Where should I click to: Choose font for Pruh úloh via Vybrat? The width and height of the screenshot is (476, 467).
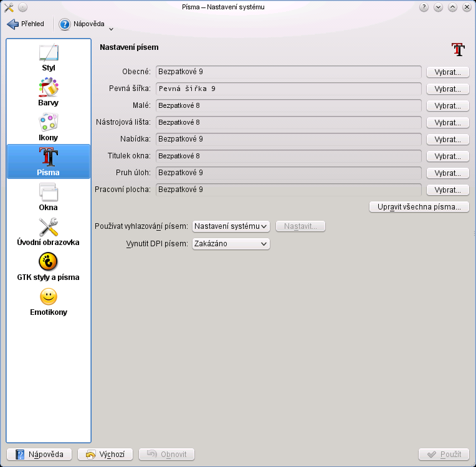pos(448,173)
